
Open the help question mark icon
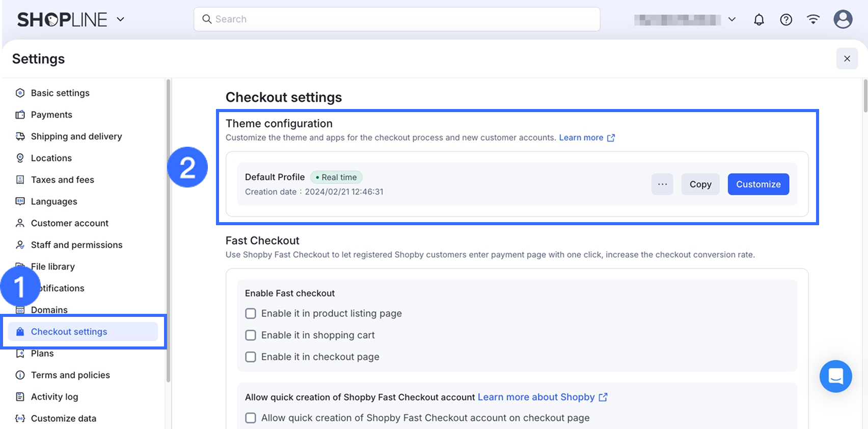click(x=786, y=20)
